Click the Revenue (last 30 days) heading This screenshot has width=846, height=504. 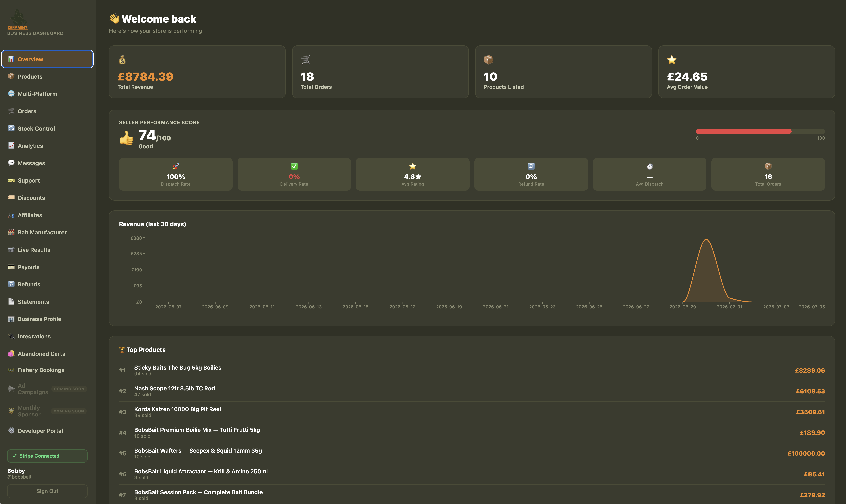[153, 224]
